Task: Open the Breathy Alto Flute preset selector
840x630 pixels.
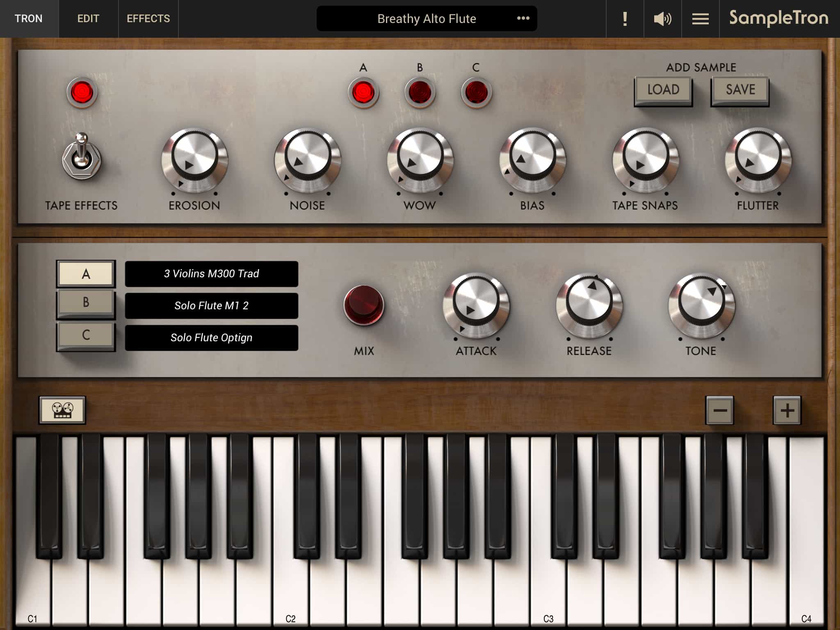Action: pos(427,18)
